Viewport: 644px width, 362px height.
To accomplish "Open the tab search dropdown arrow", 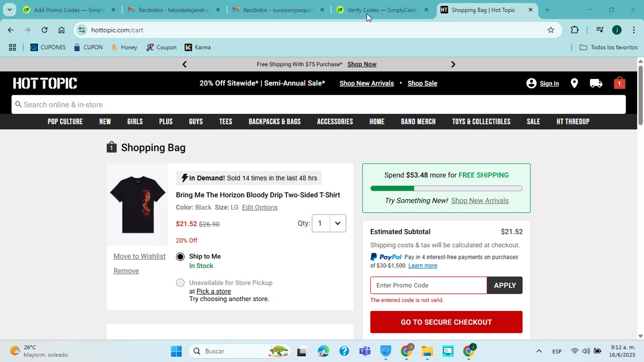I will [x=9, y=10].
